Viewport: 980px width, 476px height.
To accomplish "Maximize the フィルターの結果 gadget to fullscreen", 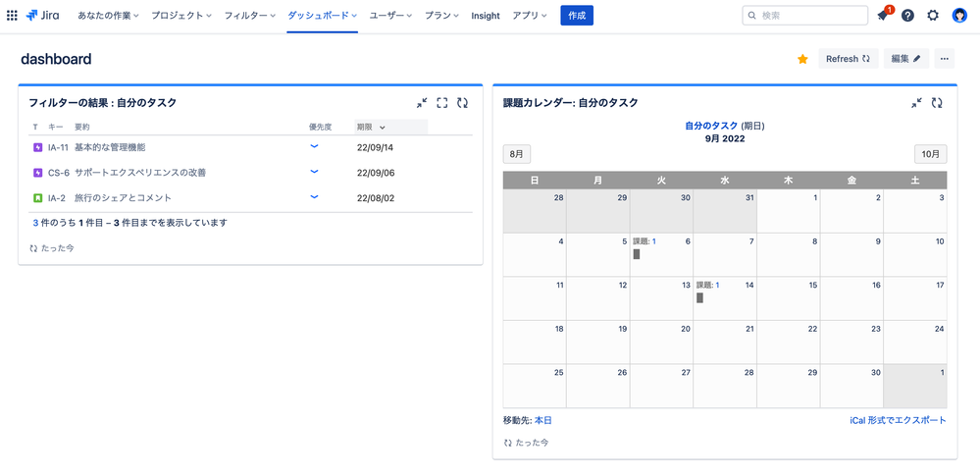I will point(442,103).
